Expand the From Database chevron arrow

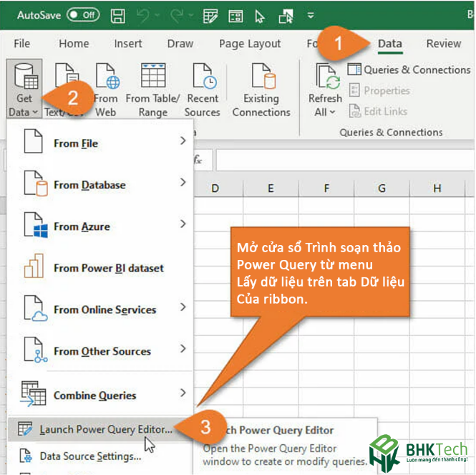pyautogui.click(x=183, y=183)
